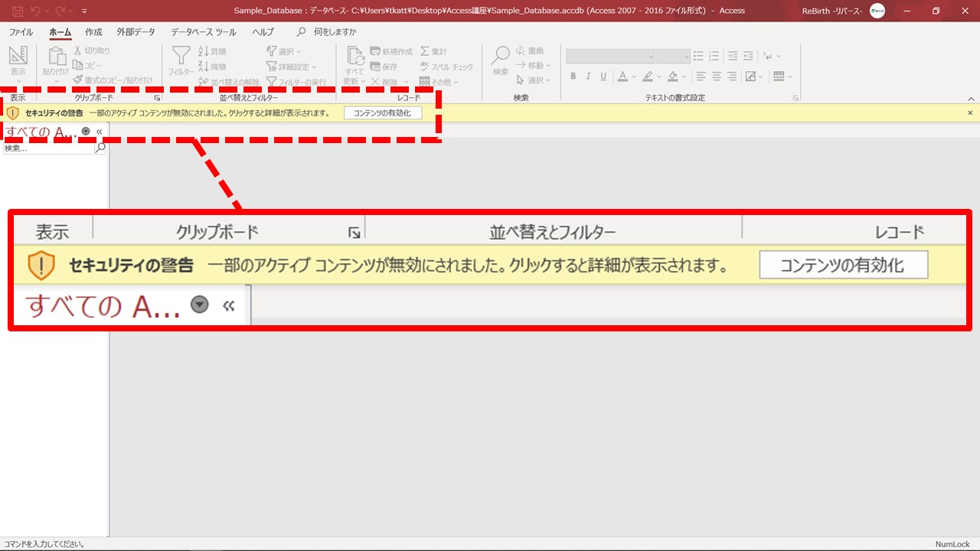This screenshot has width=980, height=551.
Task: Collapse the ribbon with the chevron
Action: [971, 98]
